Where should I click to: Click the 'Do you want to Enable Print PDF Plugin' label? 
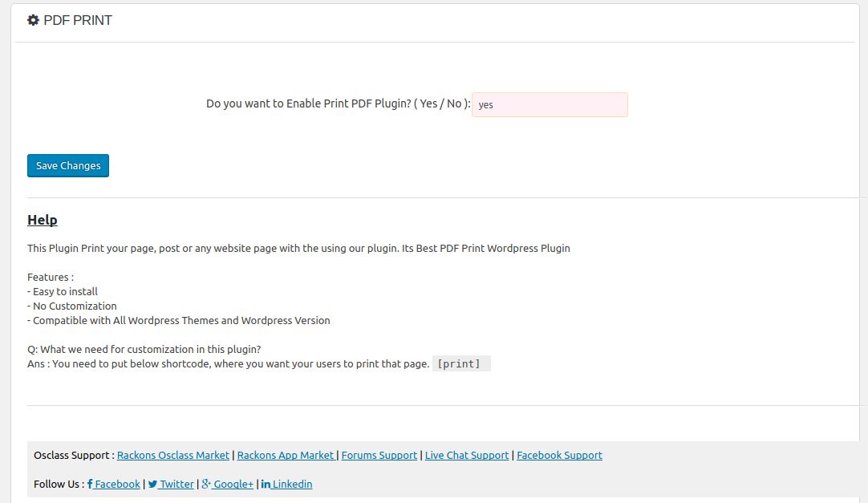[339, 103]
